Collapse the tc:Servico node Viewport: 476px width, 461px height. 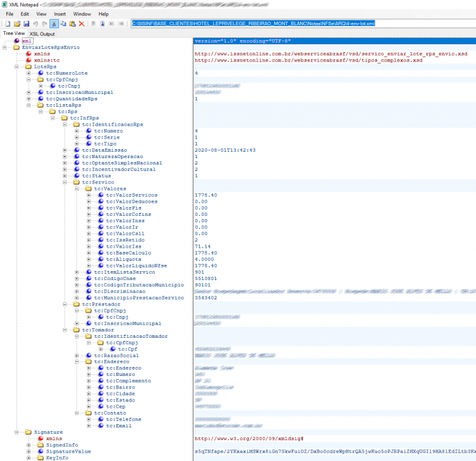[65, 182]
